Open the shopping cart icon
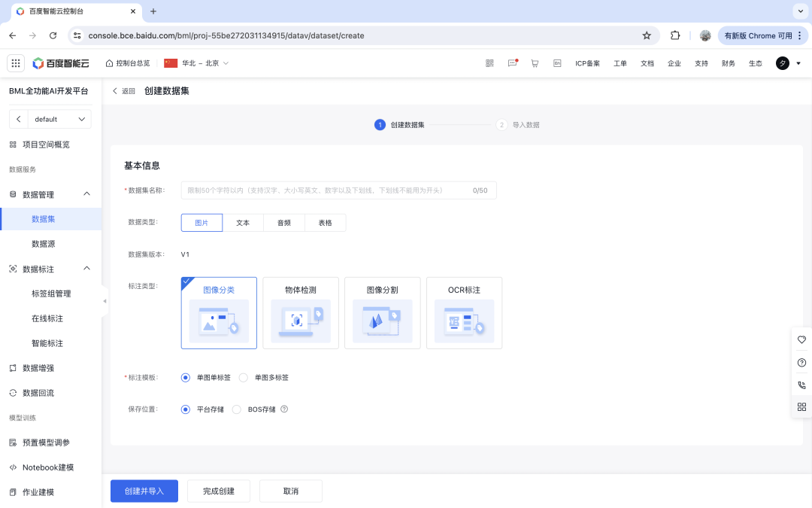 click(x=535, y=63)
